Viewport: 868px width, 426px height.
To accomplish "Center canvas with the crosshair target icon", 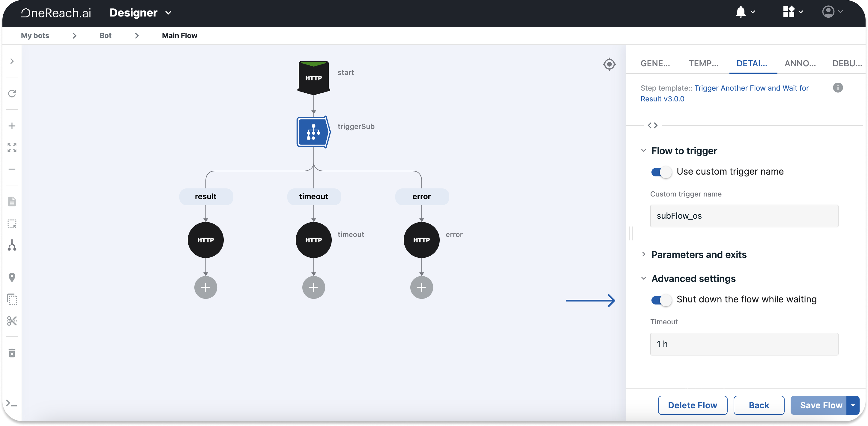I will click(x=609, y=64).
